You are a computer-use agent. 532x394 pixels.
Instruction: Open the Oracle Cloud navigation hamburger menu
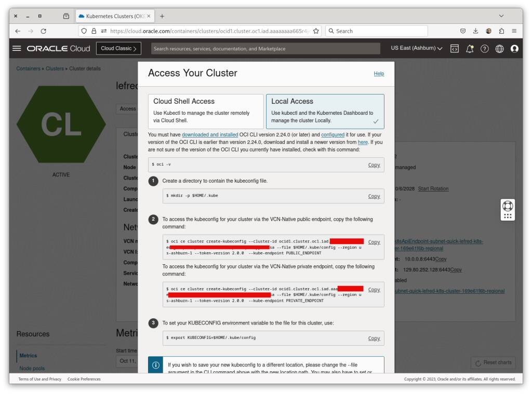[17, 48]
